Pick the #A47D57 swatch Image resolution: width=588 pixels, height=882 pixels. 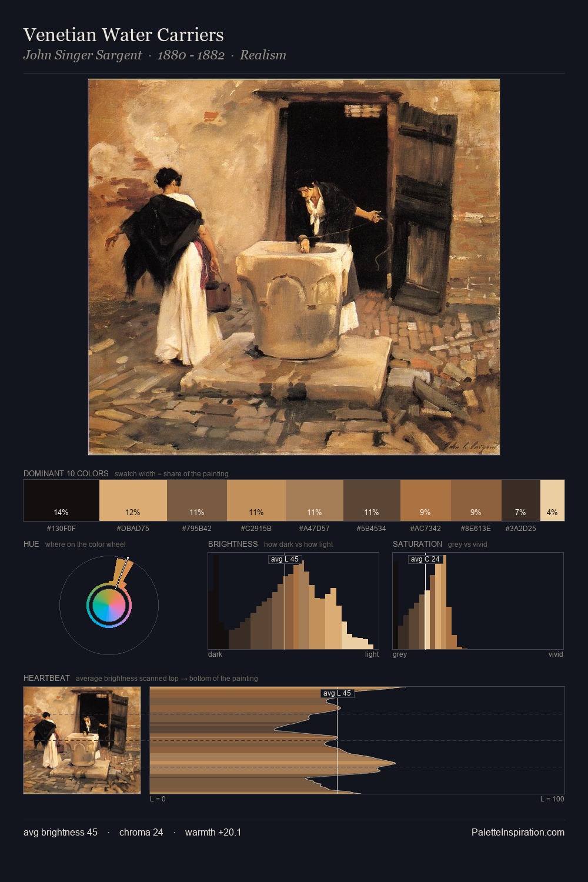click(x=315, y=500)
